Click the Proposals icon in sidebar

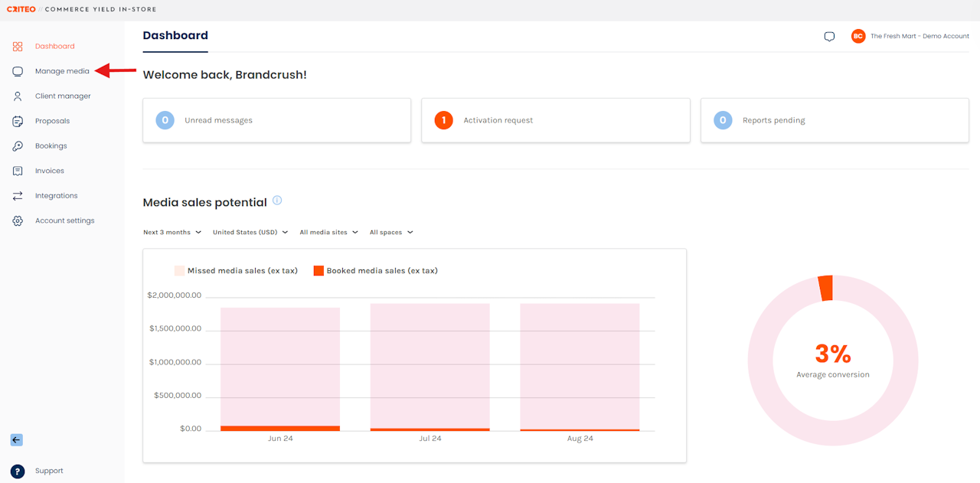18,121
